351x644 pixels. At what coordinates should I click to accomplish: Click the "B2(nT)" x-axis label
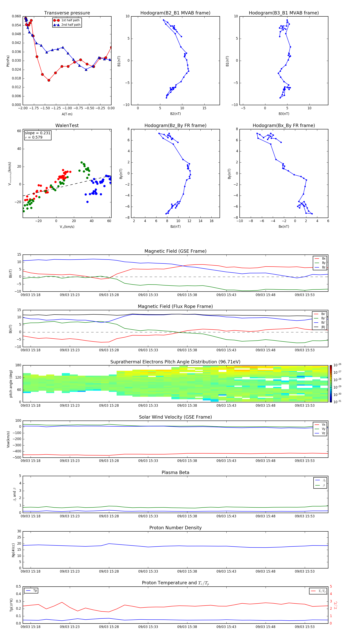tap(175, 114)
